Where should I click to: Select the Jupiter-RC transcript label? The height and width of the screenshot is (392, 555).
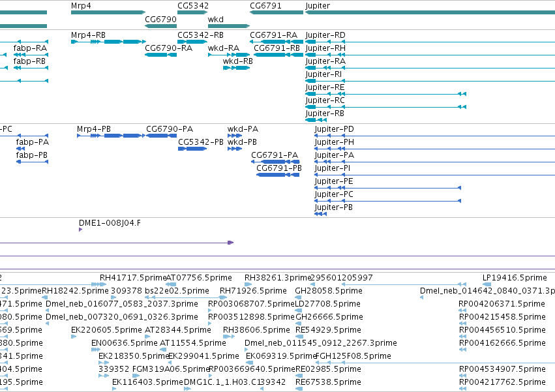point(325,100)
